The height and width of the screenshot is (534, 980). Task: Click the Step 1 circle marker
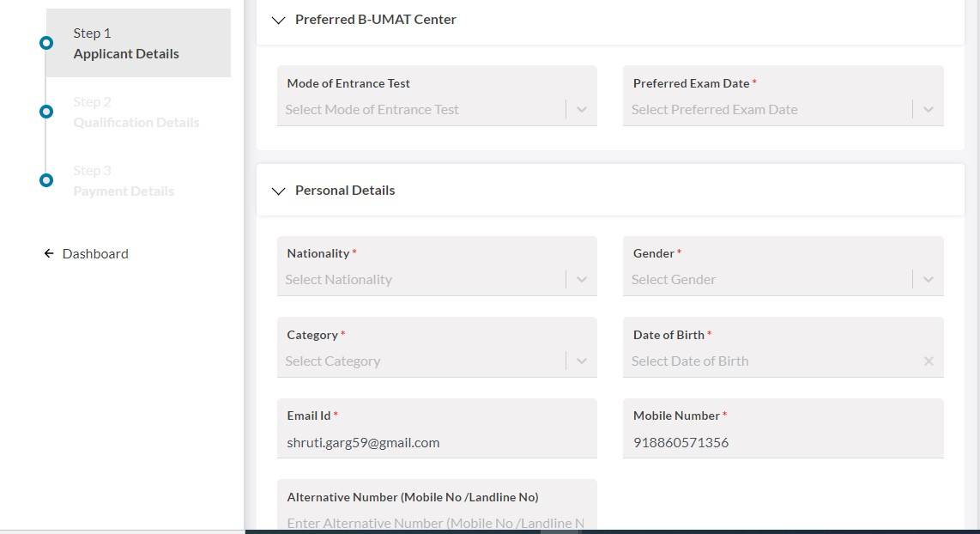(46, 43)
